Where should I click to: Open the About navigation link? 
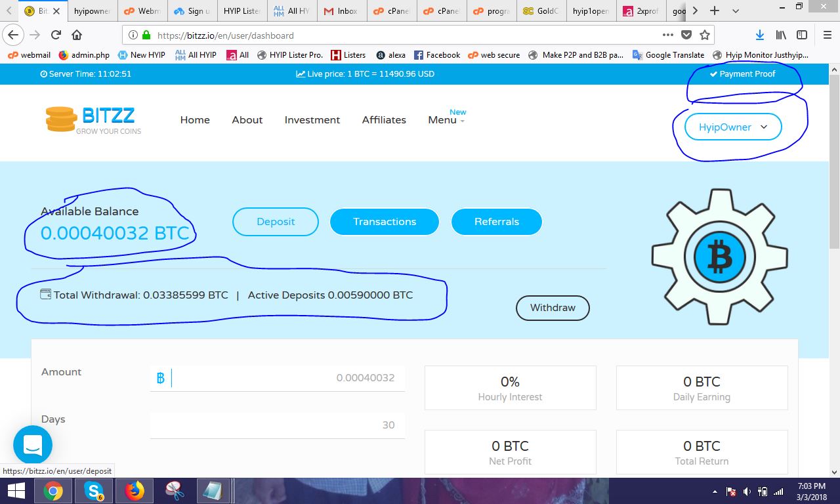coord(247,120)
